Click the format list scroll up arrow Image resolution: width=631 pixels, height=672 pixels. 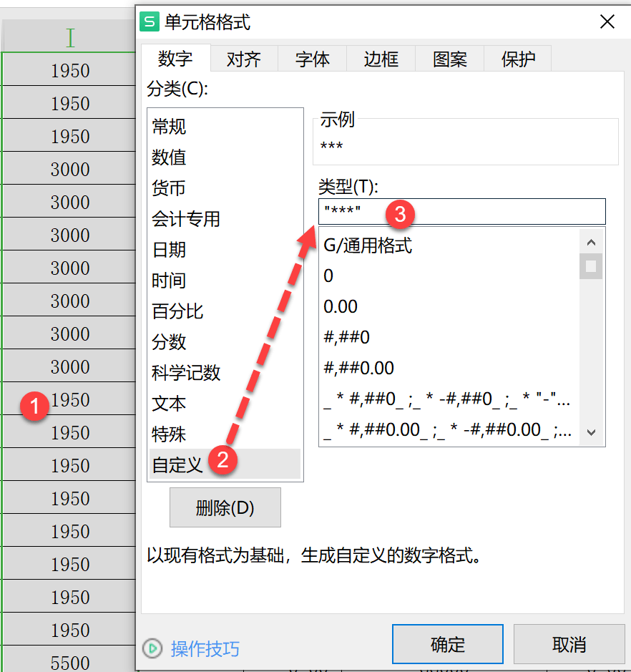pyautogui.click(x=591, y=242)
